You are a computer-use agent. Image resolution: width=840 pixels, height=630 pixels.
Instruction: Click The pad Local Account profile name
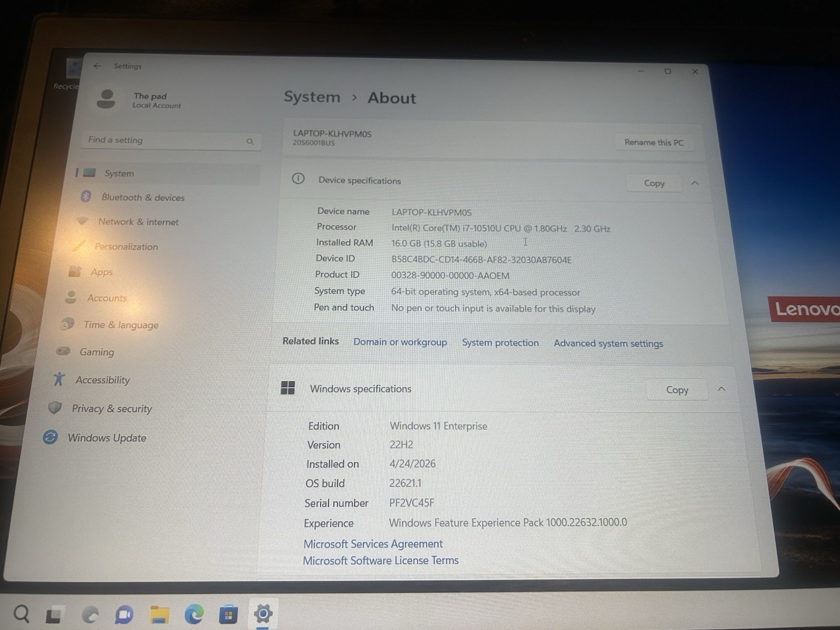coord(156,100)
